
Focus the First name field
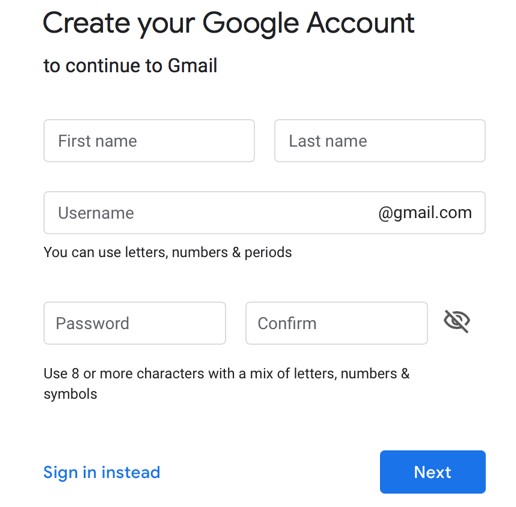pyautogui.click(x=149, y=141)
